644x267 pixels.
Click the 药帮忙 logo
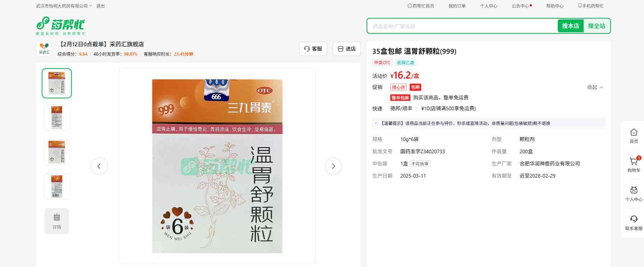(x=60, y=25)
